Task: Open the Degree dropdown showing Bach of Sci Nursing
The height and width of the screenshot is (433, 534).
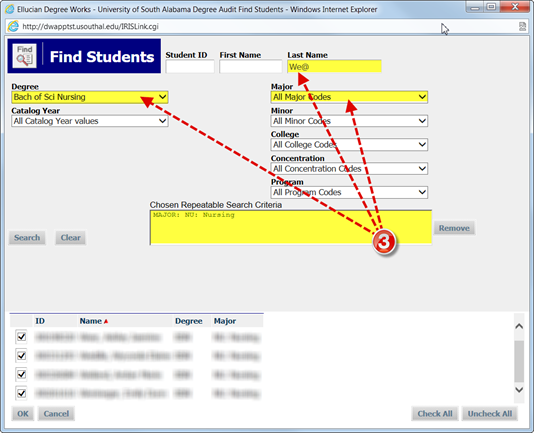Action: 90,97
